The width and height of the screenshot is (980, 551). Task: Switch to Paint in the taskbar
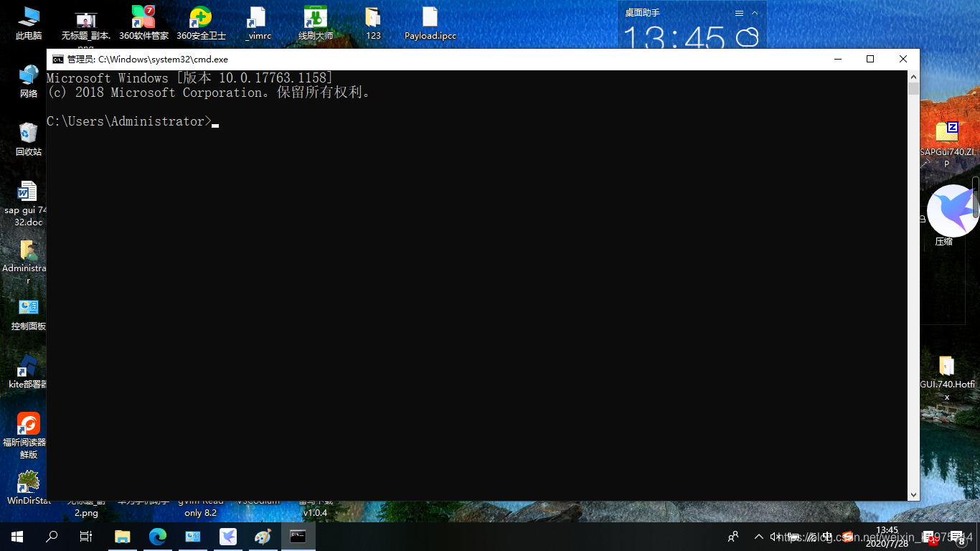263,537
